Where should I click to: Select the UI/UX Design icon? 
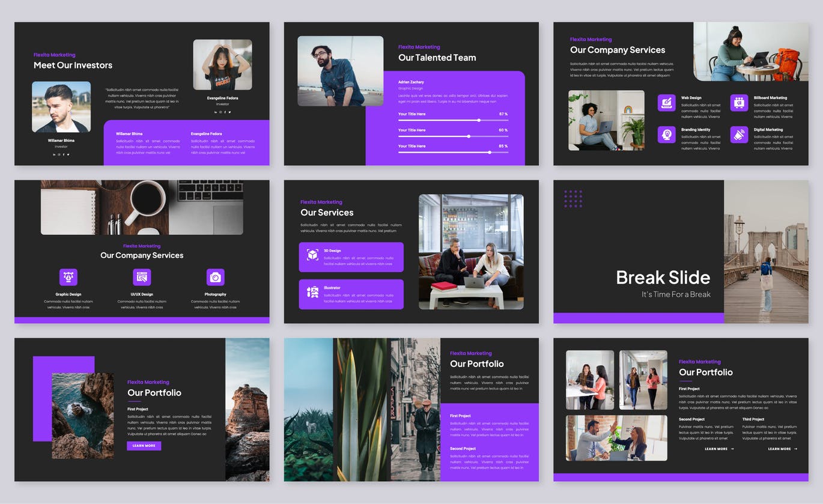tap(142, 276)
